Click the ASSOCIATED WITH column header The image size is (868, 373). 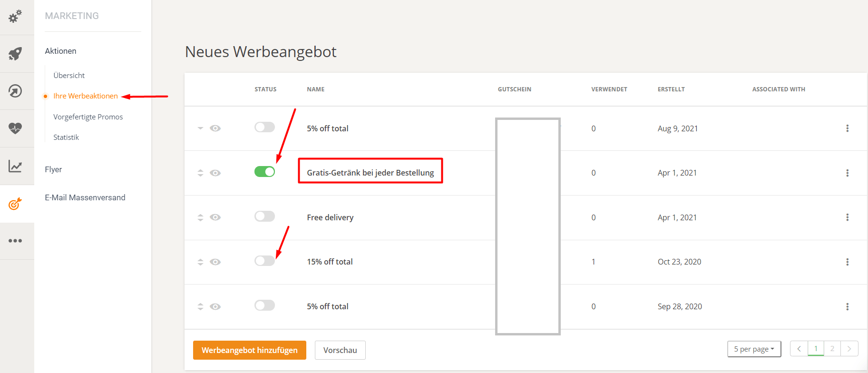coord(779,89)
